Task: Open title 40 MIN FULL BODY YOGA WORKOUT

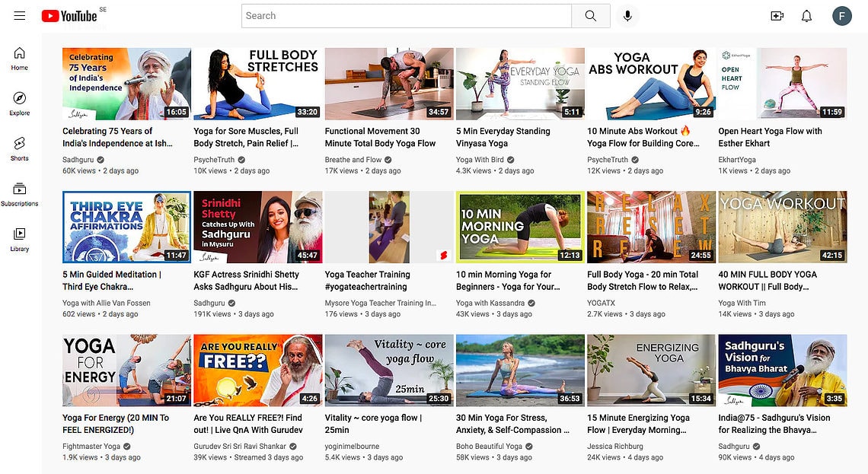Action: click(767, 281)
